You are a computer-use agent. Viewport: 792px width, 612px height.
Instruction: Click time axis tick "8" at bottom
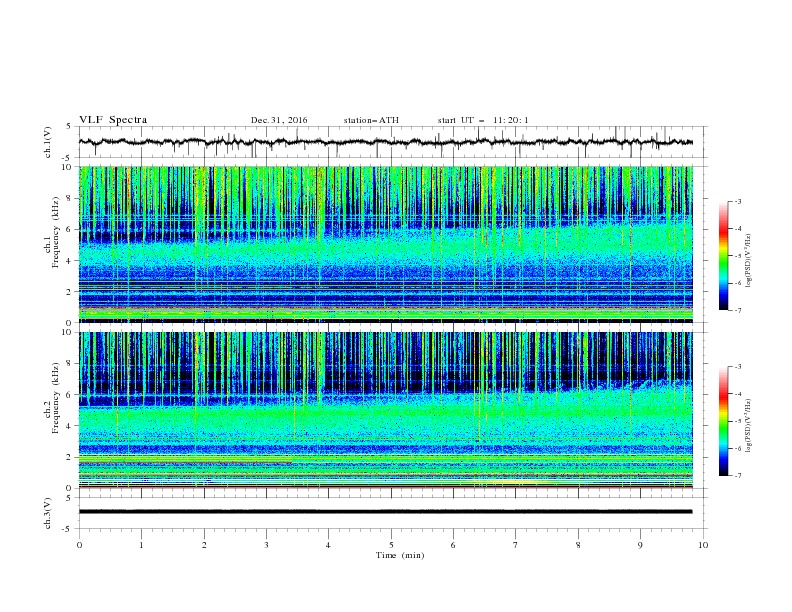tap(578, 545)
